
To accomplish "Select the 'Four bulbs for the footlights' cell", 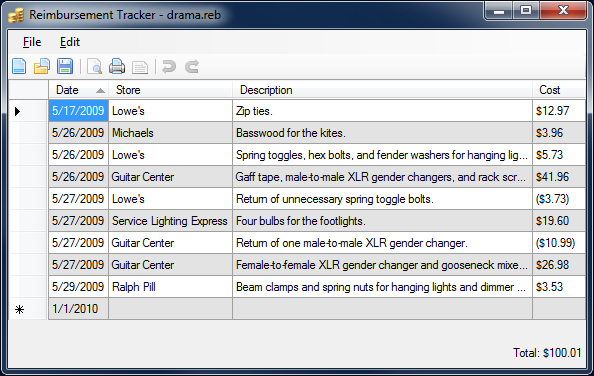I will pyautogui.click(x=382, y=221).
